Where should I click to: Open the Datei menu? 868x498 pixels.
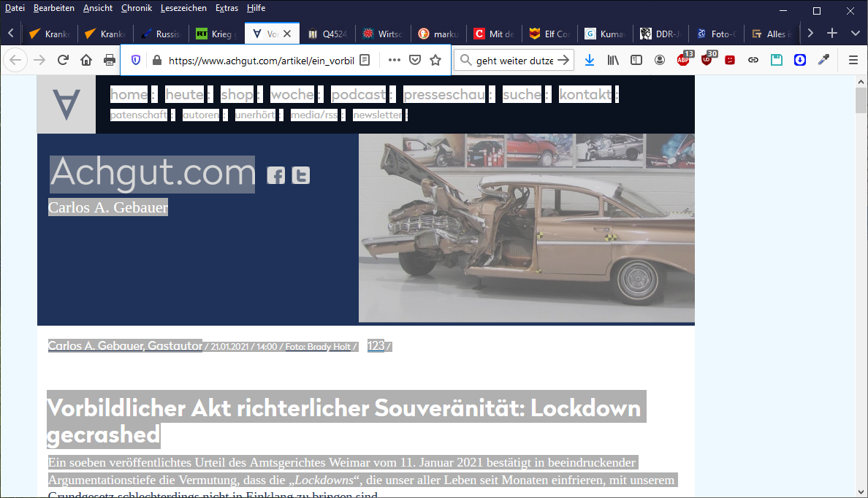[15, 8]
